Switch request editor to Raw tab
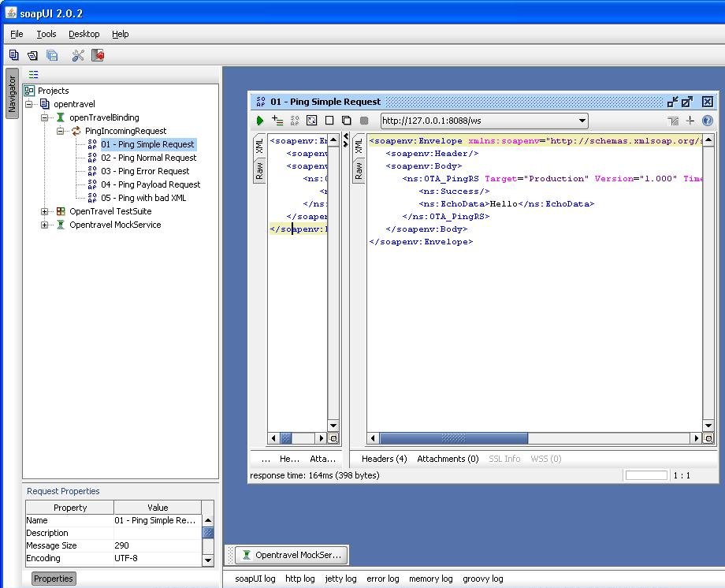Image resolution: width=725 pixels, height=588 pixels. 259,171
